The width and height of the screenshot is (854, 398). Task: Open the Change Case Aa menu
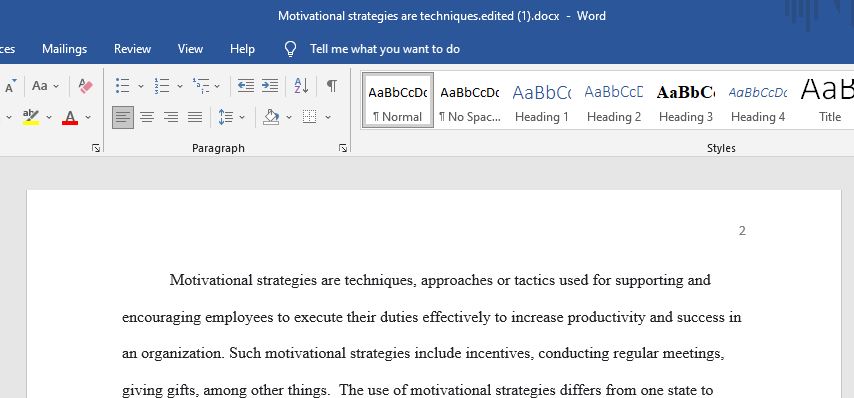45,86
